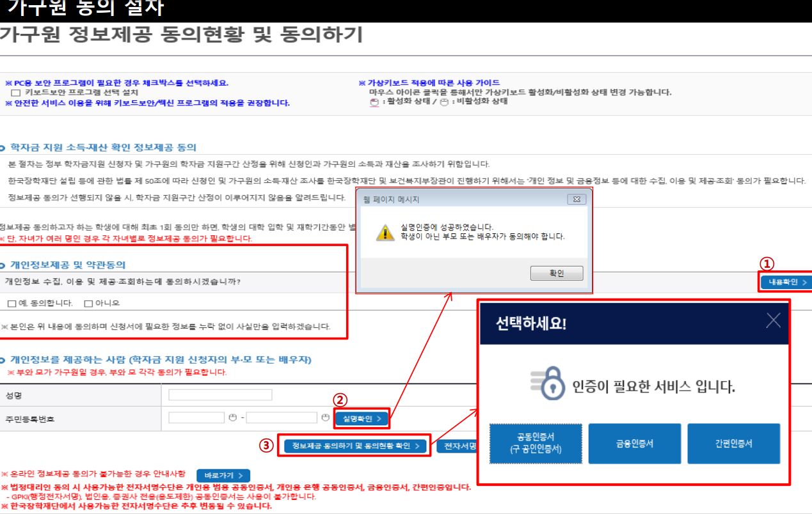812x514 pixels.
Task: Select the 간편인증서 authentication option
Action: pos(733,443)
